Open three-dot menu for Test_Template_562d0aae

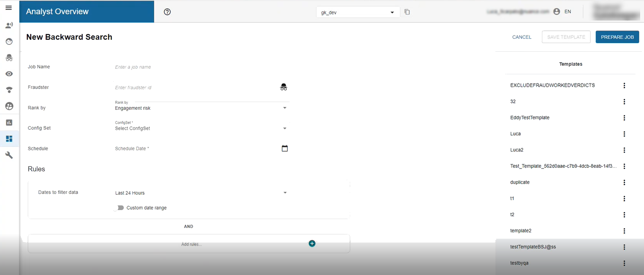click(x=624, y=166)
